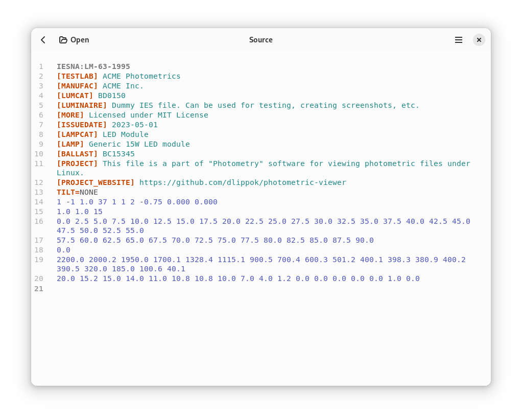
Task: Click the TESTLAB keyword on line 2
Action: tap(77, 76)
